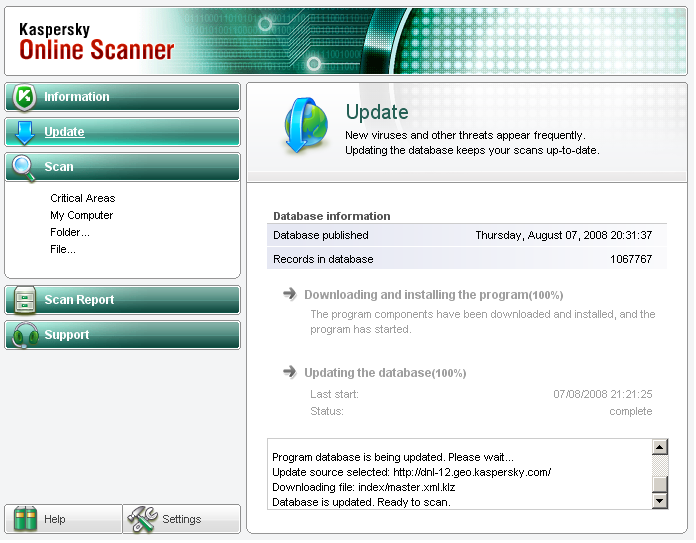Open the Help button

[x=63, y=520]
